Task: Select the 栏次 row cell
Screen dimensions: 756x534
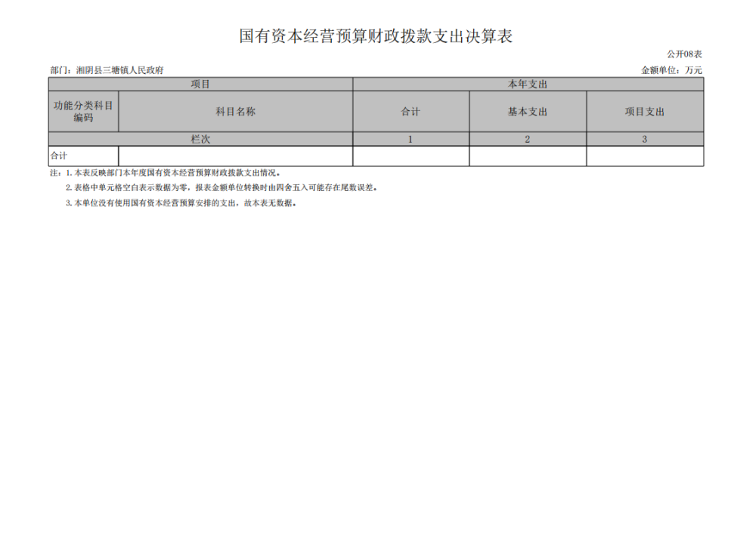Action: tap(200, 139)
